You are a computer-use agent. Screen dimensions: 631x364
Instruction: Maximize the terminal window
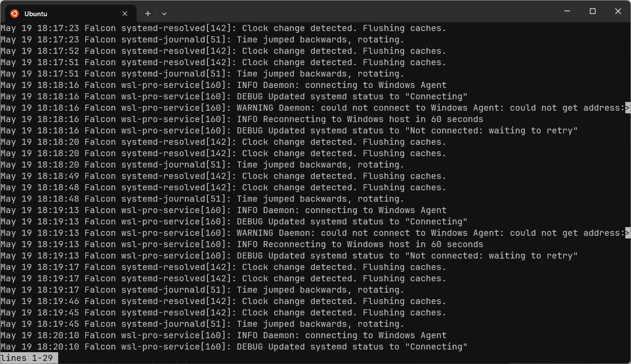[592, 11]
